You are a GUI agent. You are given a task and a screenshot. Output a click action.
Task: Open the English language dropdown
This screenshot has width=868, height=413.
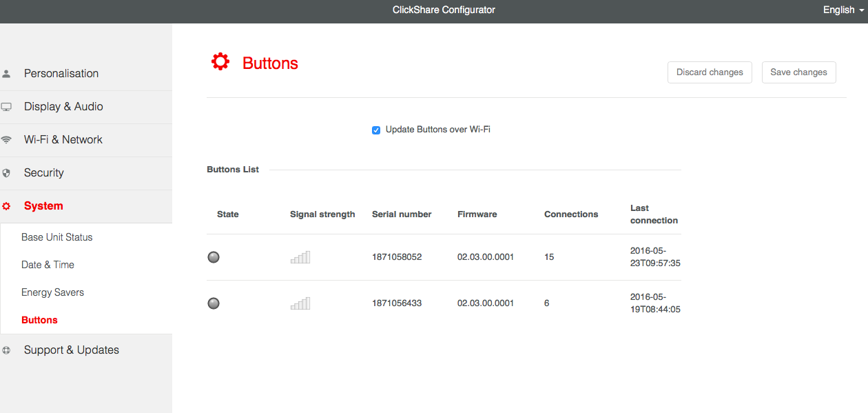(843, 10)
